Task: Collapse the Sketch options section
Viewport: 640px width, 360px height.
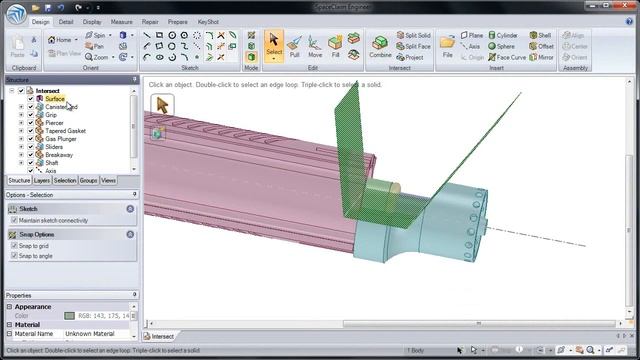Action: tap(130, 209)
